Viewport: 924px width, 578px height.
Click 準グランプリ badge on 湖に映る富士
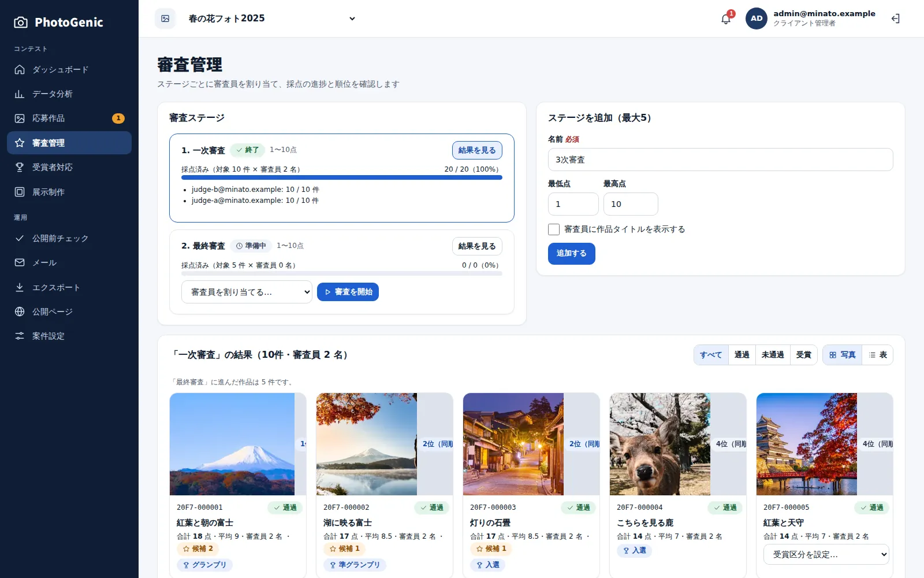(355, 565)
